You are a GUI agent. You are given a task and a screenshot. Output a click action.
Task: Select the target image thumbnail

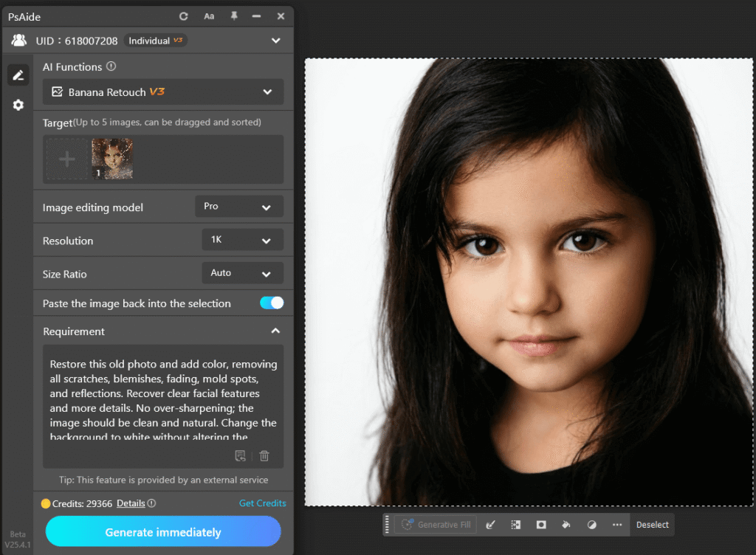pyautogui.click(x=112, y=159)
